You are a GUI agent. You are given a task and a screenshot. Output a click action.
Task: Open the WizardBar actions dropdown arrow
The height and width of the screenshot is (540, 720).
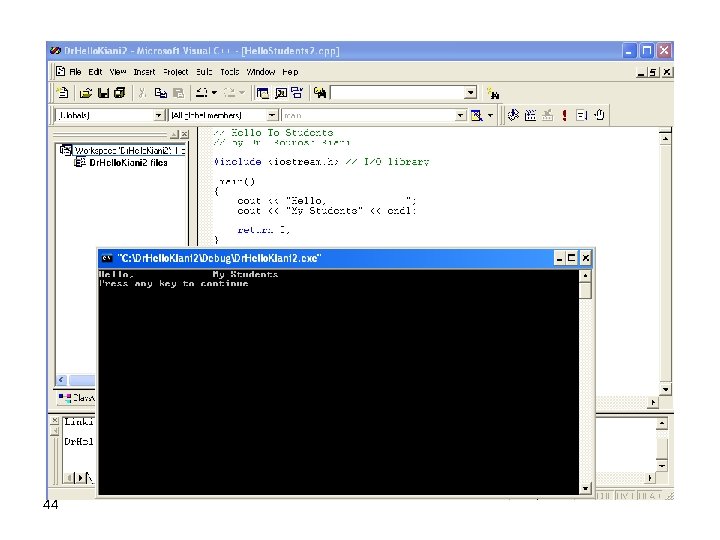[490, 115]
